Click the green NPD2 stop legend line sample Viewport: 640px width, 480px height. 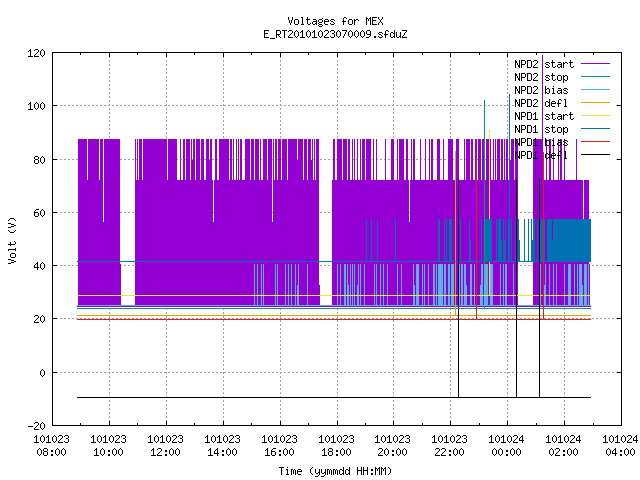click(x=596, y=77)
